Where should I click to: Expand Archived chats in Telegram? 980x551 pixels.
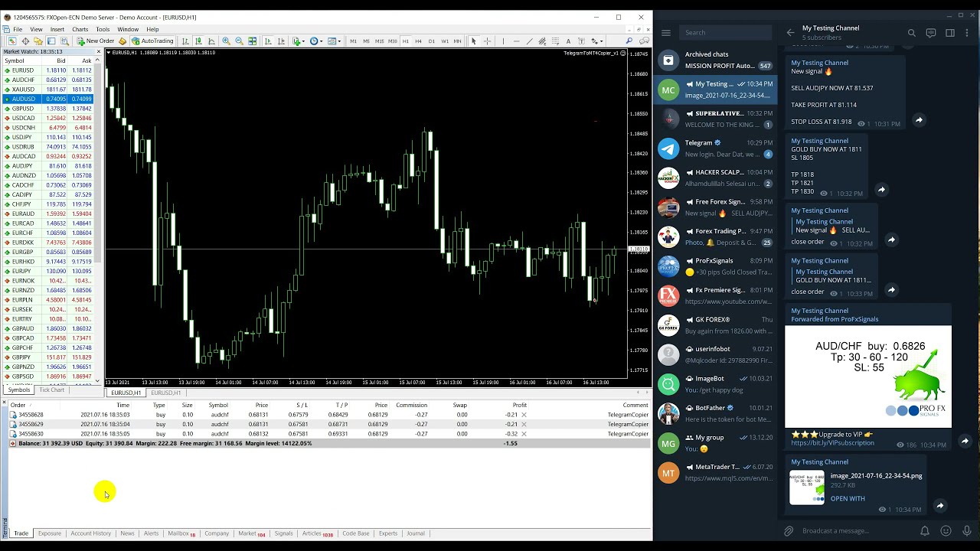coord(715,60)
